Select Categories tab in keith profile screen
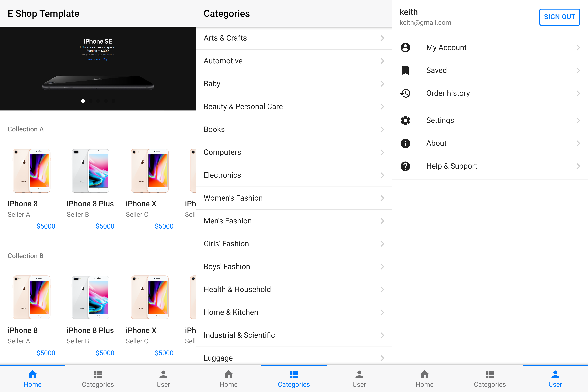This screenshot has width=588, height=392. pos(490,379)
